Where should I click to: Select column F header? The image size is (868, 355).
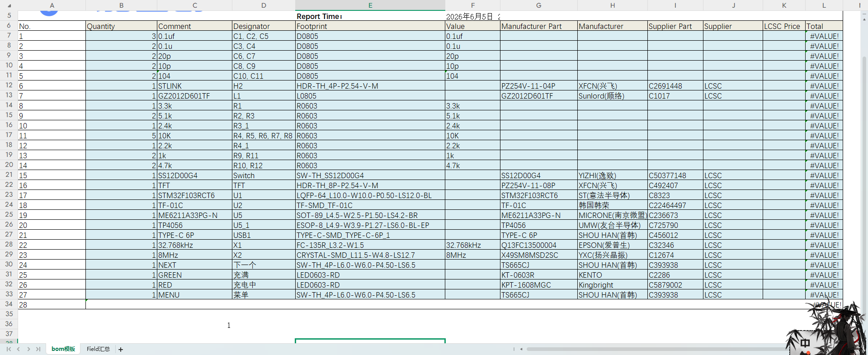473,5
